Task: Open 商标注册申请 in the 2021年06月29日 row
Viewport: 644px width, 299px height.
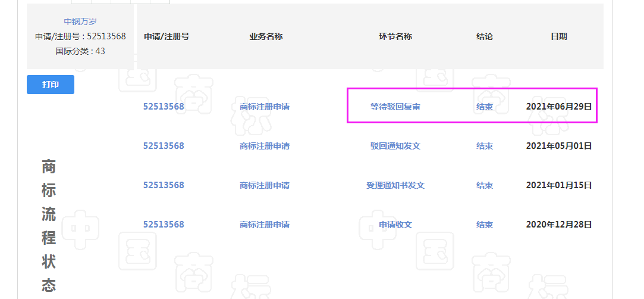Action: pyautogui.click(x=265, y=107)
